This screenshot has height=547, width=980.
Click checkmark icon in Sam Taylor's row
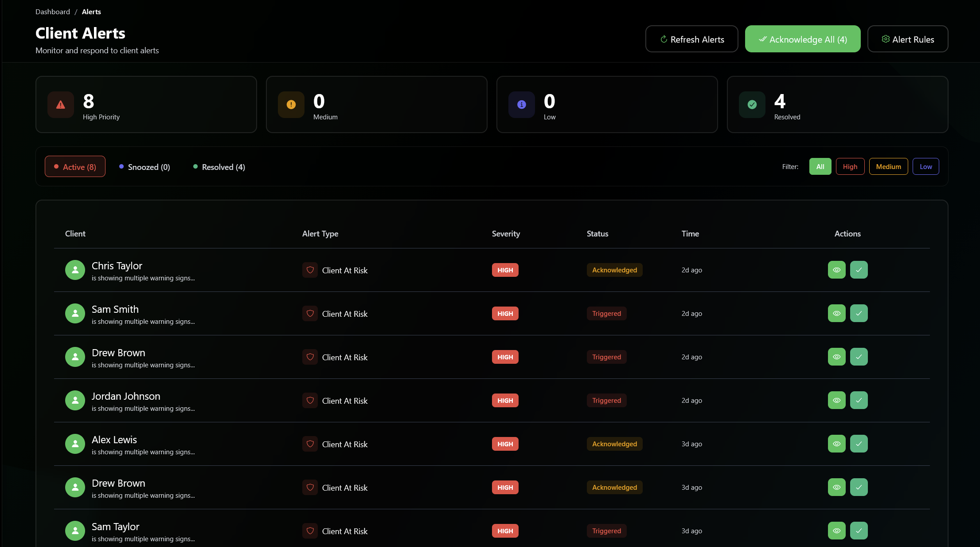pos(859,531)
